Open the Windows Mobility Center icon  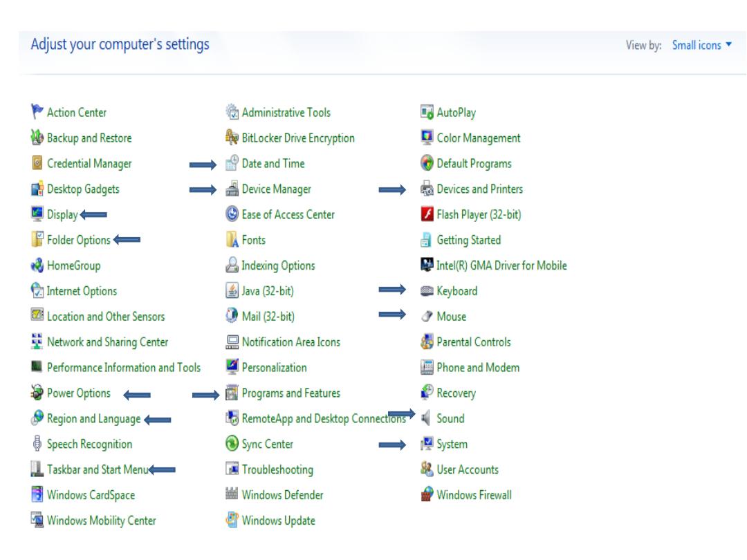click(37, 519)
